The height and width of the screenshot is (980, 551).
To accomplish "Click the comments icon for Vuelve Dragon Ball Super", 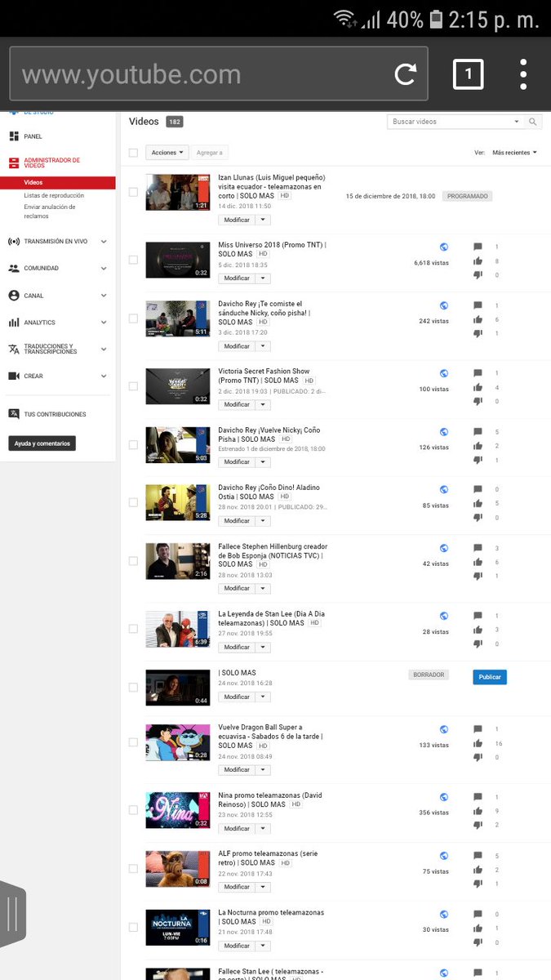I will pos(478,729).
